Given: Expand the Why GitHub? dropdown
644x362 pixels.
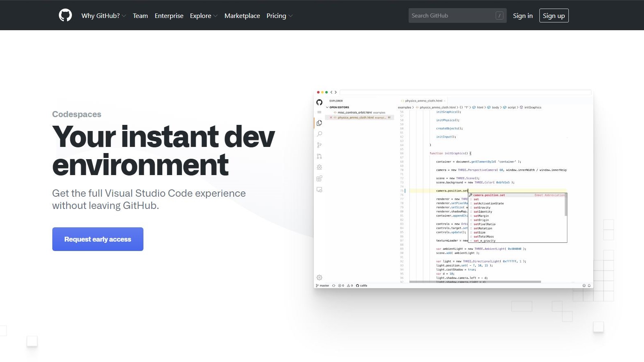Looking at the screenshot, I should [x=103, y=16].
